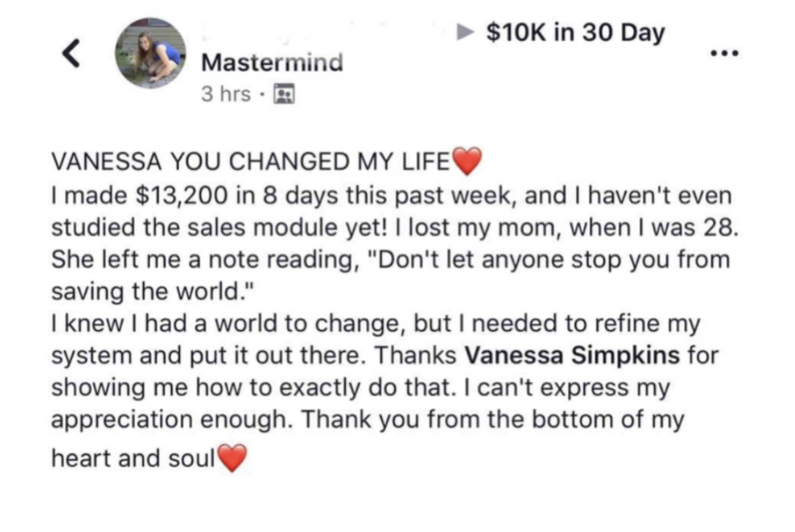Open the poster's profile picture

tap(149, 53)
